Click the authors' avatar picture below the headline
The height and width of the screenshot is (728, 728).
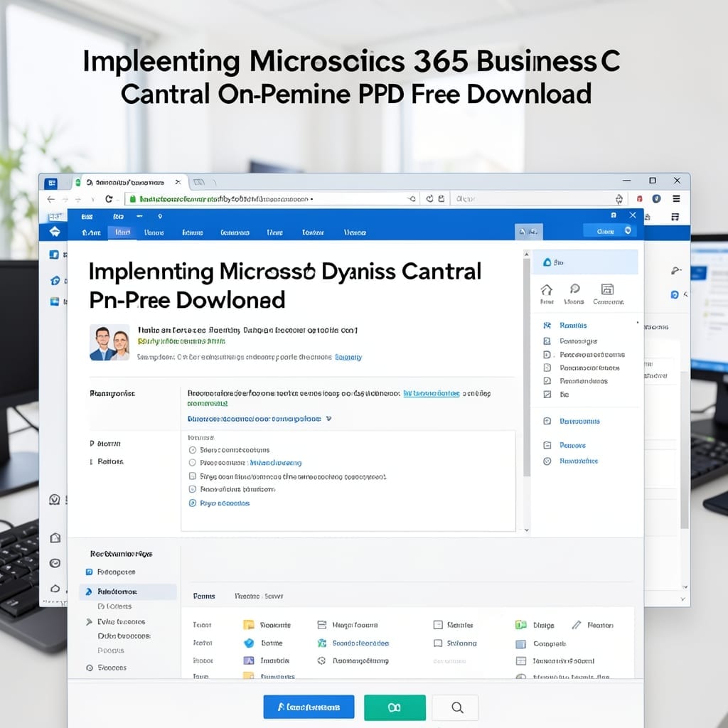pos(109,343)
